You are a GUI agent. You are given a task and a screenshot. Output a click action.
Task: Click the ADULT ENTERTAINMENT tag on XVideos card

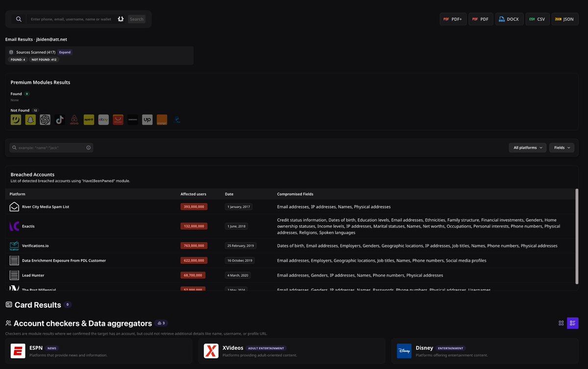pos(266,348)
